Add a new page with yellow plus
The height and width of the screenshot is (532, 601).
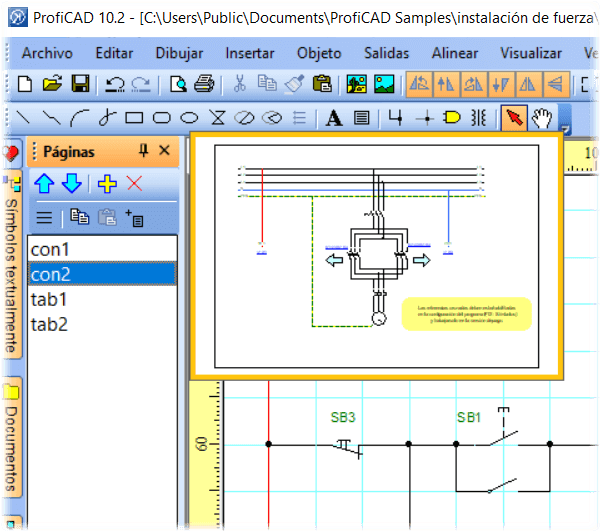pyautogui.click(x=107, y=184)
